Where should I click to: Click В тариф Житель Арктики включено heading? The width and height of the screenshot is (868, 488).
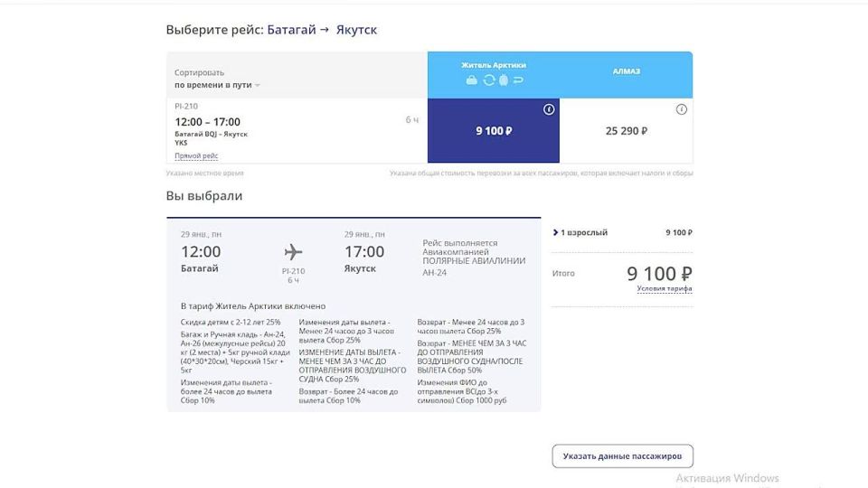coord(253,306)
